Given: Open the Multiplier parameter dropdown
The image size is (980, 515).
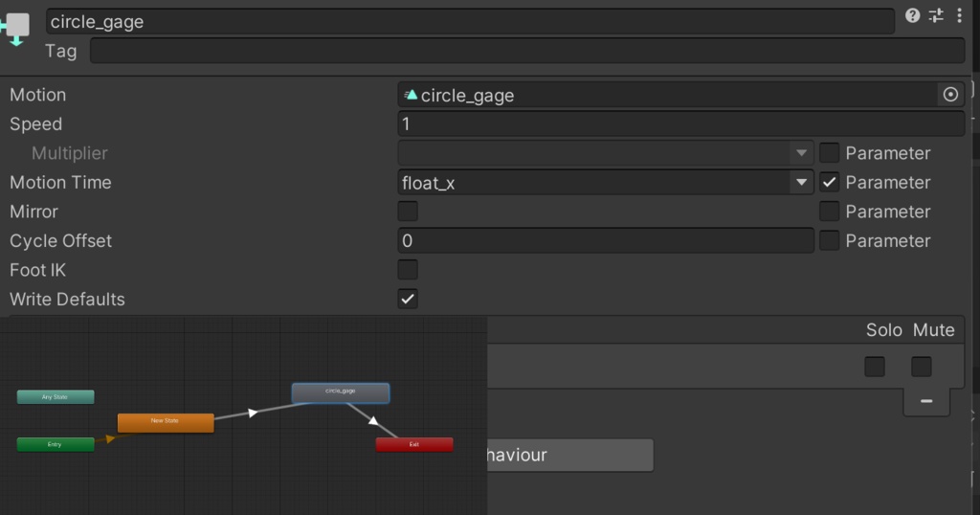Looking at the screenshot, I should pos(605,153).
